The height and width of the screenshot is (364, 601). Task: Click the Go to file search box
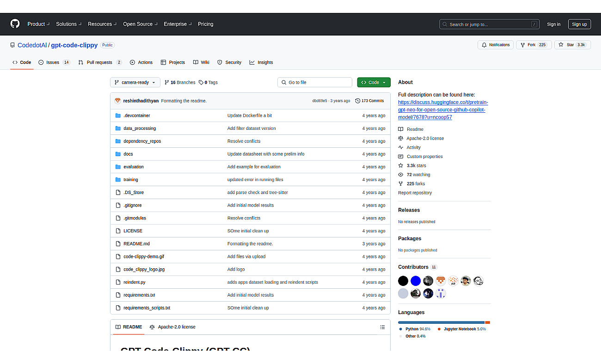coord(315,82)
